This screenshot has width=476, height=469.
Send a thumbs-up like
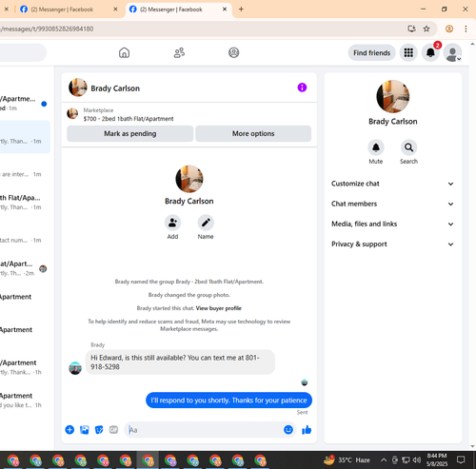point(307,430)
